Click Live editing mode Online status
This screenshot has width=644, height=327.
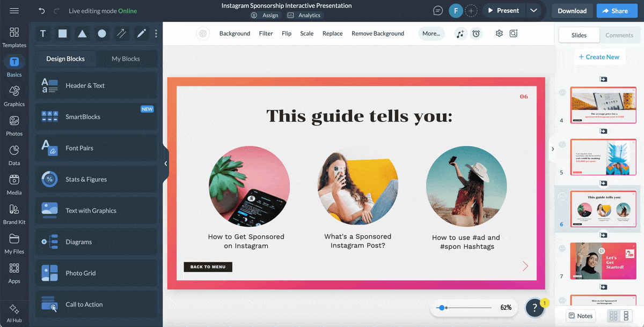click(x=103, y=11)
